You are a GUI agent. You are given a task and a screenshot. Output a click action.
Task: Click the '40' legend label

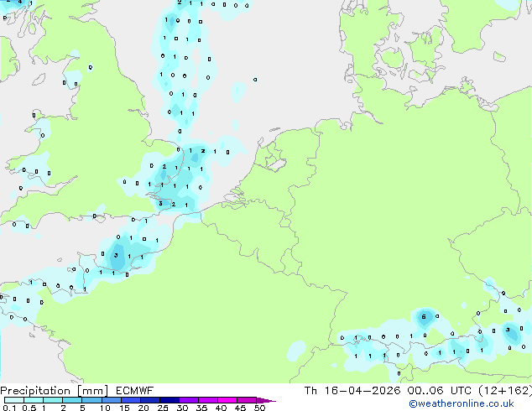coord(221,408)
